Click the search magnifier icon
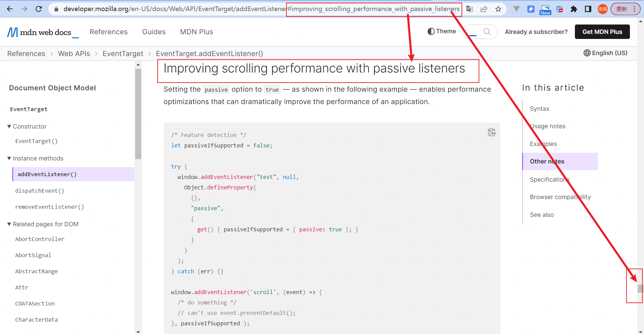This screenshot has height=334, width=644. tap(487, 32)
